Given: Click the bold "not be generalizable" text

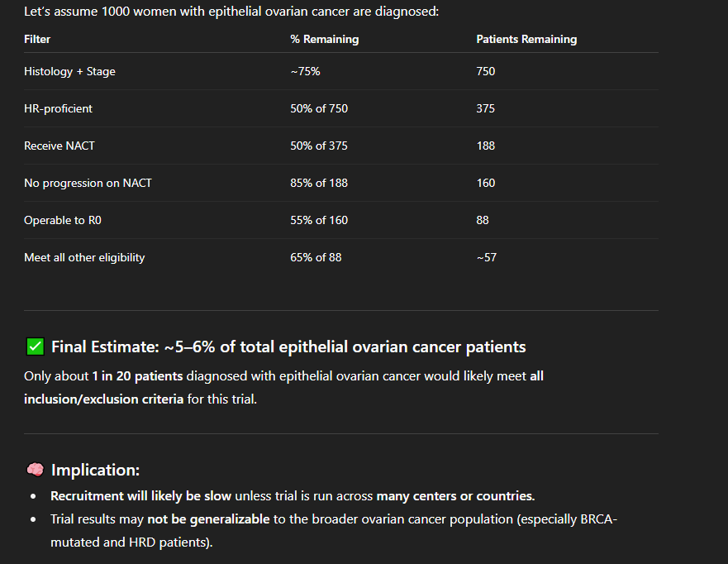Looking at the screenshot, I should point(208,519).
